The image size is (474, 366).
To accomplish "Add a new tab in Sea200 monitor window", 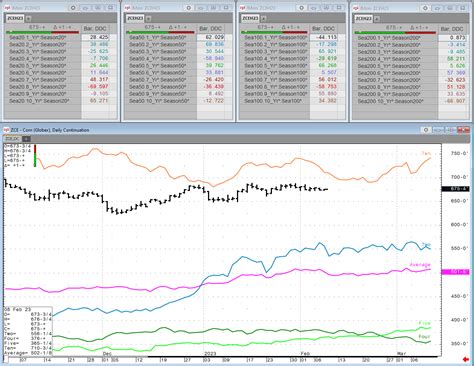I will 377,19.
